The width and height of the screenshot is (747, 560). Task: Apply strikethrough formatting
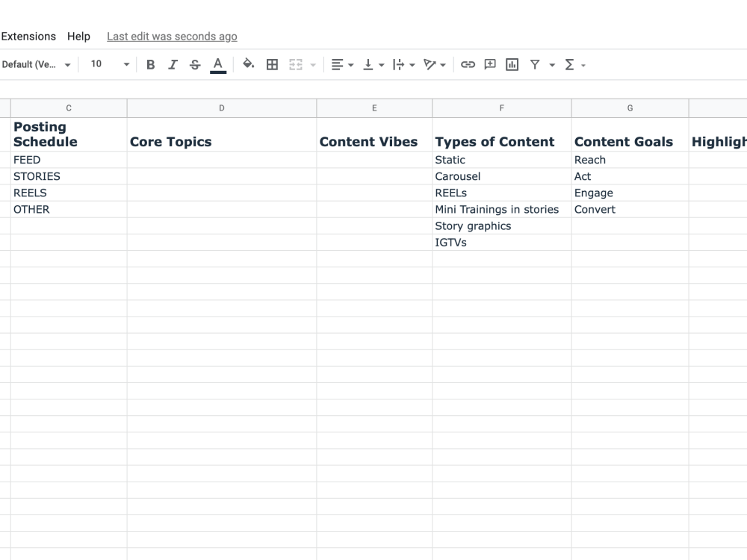(195, 64)
